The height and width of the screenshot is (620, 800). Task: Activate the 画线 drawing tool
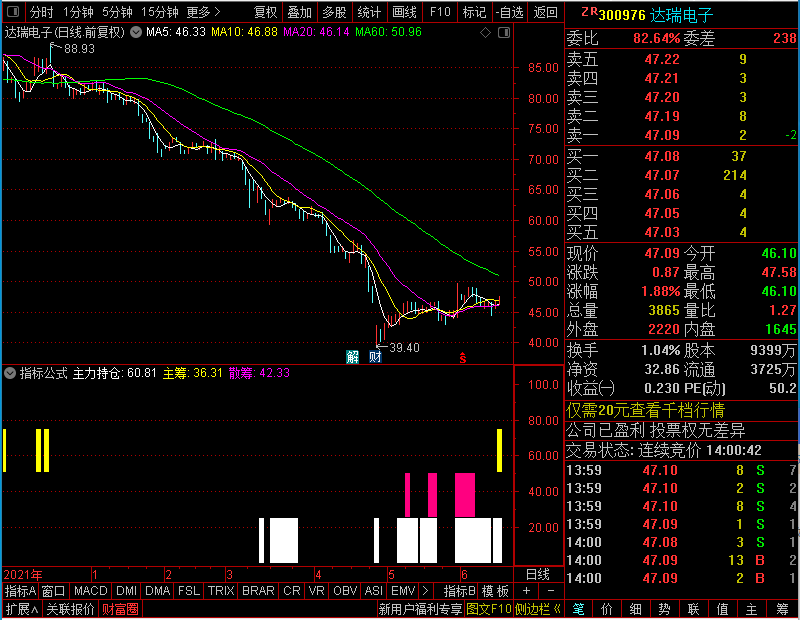[x=404, y=12]
